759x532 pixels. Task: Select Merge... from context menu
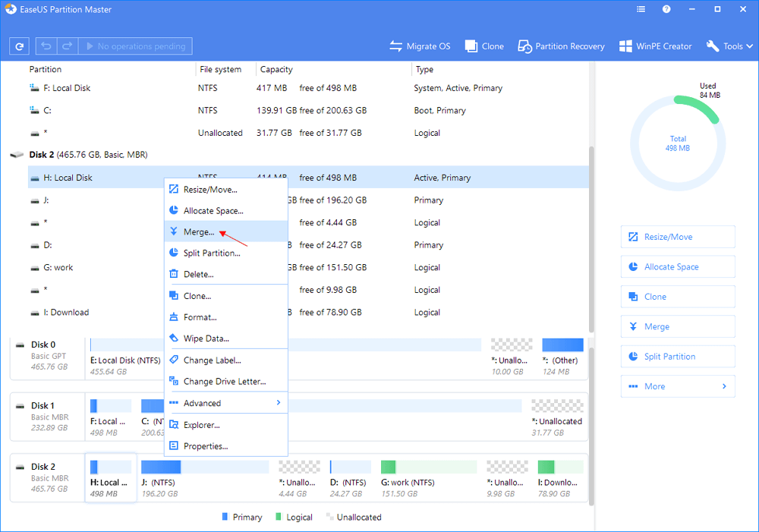[x=226, y=231]
